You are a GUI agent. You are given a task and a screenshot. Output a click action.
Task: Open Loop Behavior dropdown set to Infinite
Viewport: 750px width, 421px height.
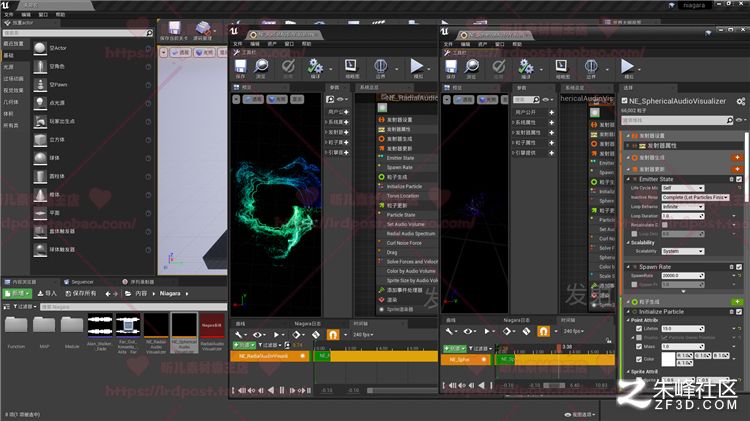(x=683, y=207)
